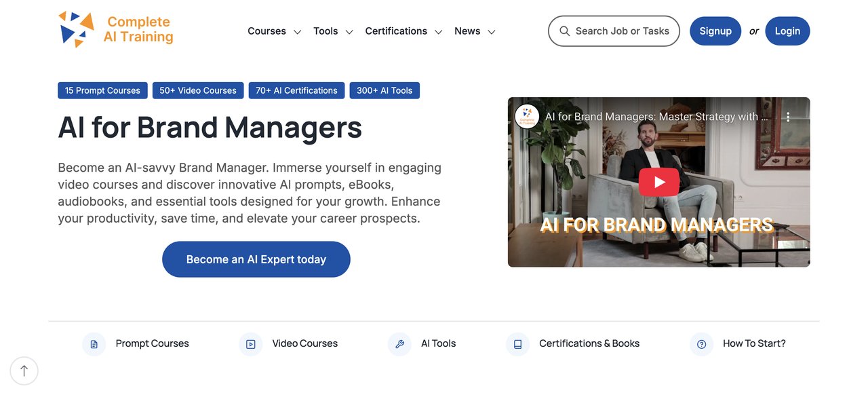868x395 pixels.
Task: Click the Certifications & Books book icon
Action: point(517,344)
